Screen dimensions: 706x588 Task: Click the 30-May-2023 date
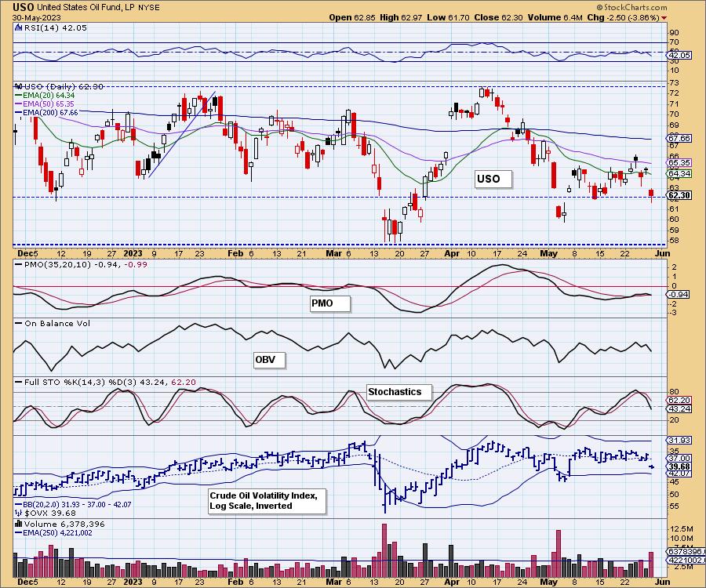(35, 17)
